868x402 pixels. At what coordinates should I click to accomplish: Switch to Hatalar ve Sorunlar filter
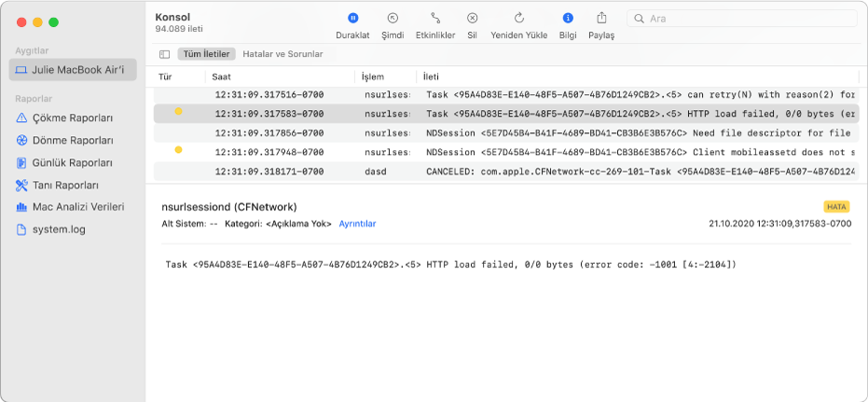click(x=282, y=54)
